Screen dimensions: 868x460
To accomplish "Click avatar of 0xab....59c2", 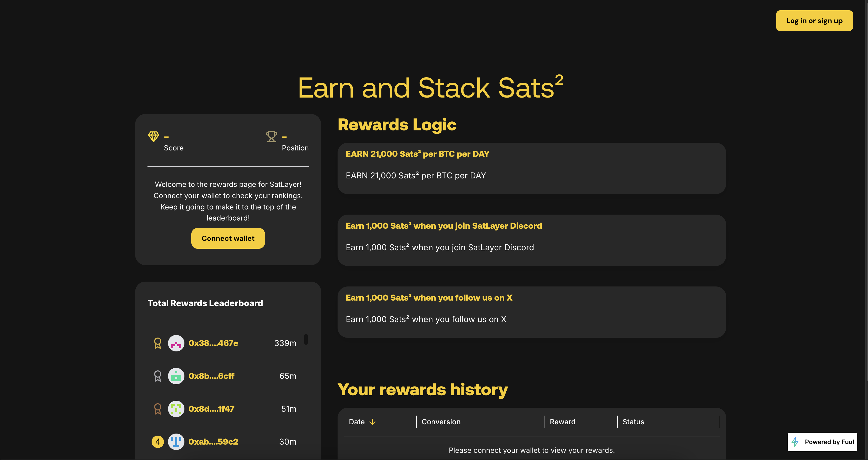I will (x=176, y=442).
